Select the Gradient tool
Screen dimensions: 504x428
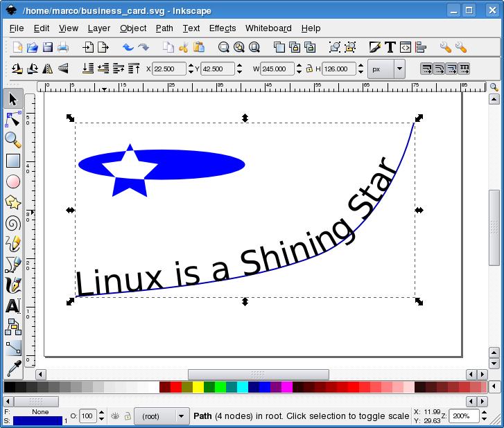(x=13, y=348)
